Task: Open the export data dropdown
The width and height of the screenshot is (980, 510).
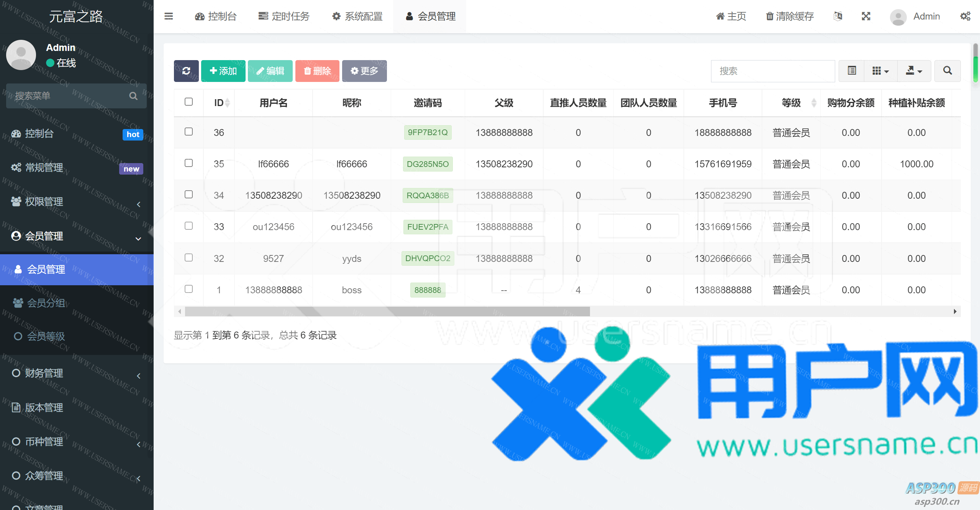Action: pyautogui.click(x=914, y=71)
